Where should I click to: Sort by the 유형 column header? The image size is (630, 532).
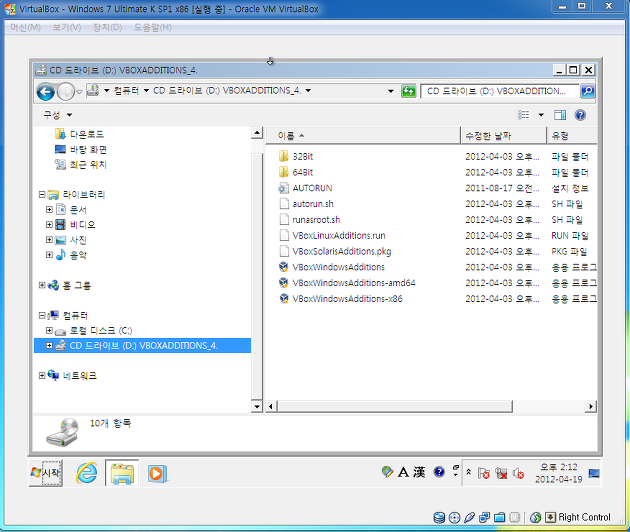[572, 136]
